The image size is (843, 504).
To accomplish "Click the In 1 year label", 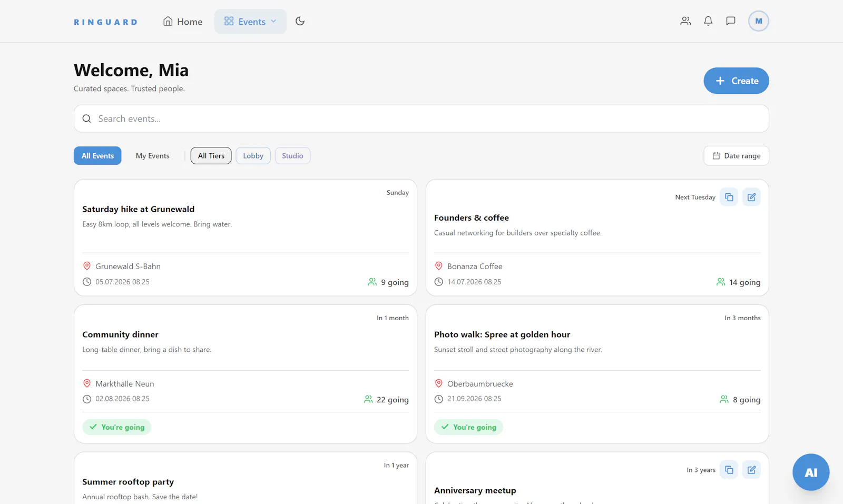I will coord(396,466).
